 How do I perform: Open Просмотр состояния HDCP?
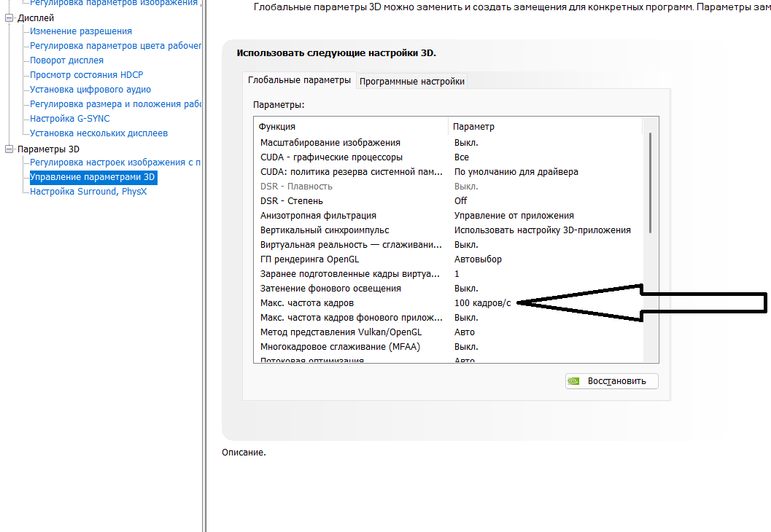click(x=87, y=74)
